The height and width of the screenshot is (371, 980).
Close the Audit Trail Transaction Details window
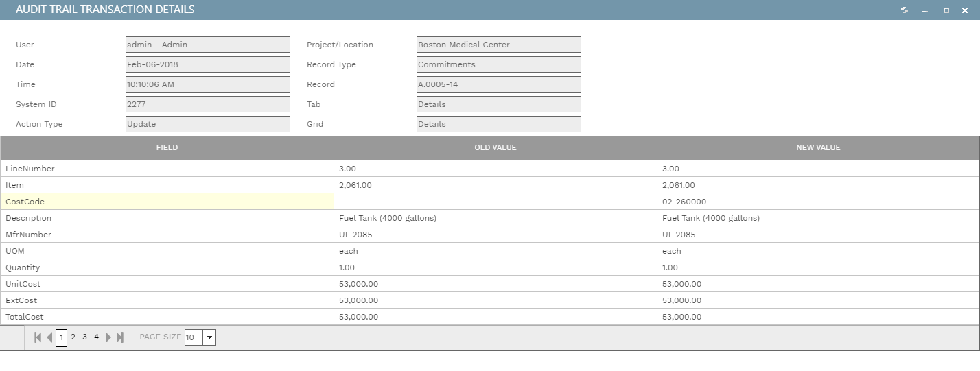coord(966,10)
